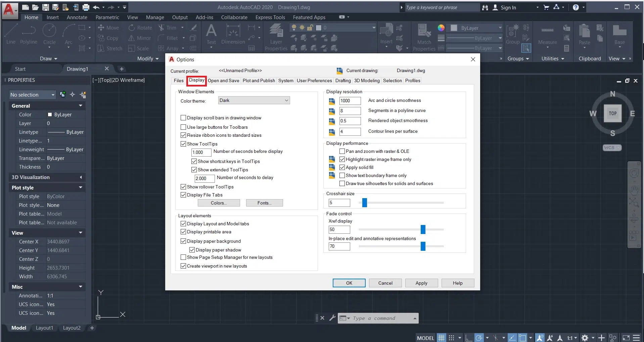The width and height of the screenshot is (644, 342).
Task: Click the Arc and circle smoothness field
Action: point(350,101)
